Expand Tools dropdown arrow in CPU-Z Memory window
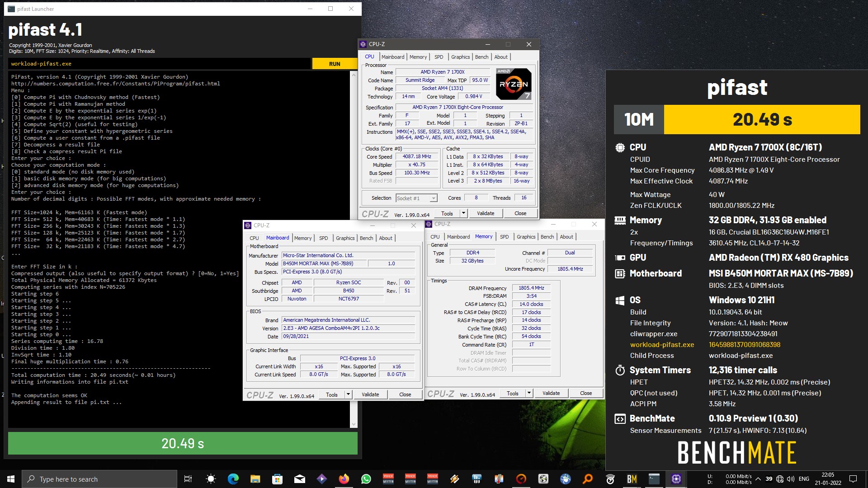This screenshot has width=868, height=488. tap(529, 393)
